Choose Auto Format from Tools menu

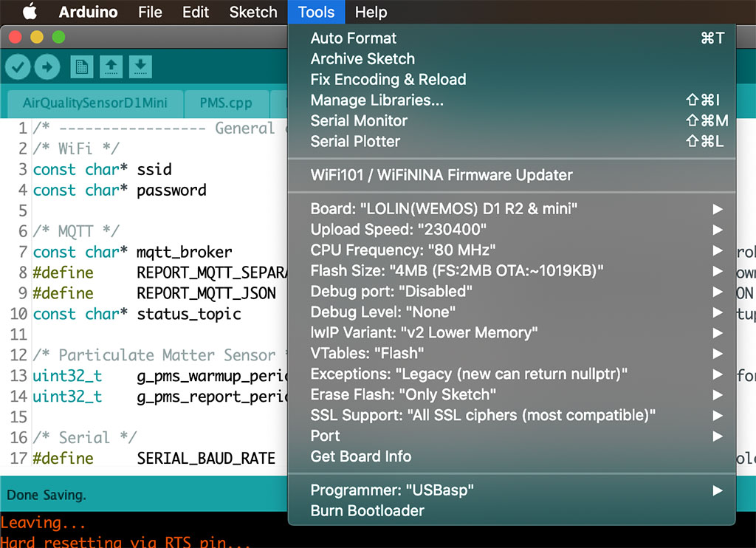coord(512,38)
